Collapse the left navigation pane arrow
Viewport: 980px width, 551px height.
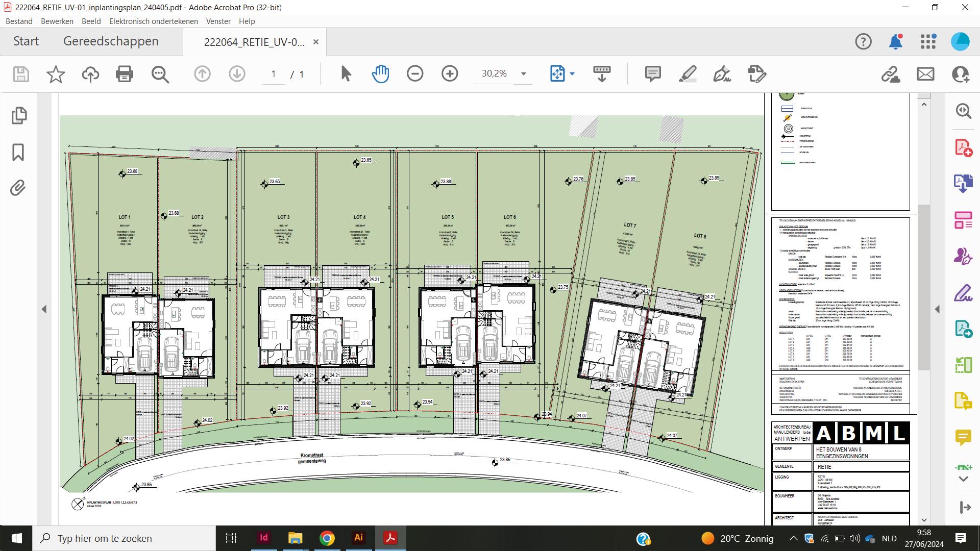click(44, 309)
